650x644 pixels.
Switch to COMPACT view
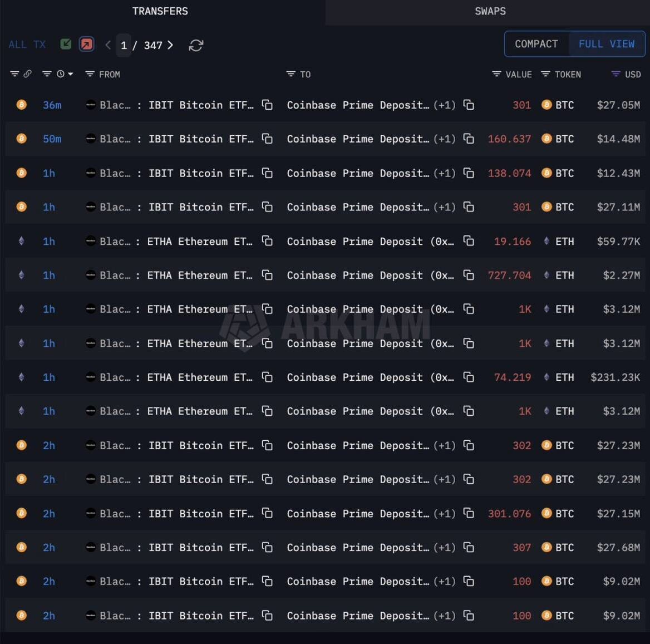[x=536, y=44]
